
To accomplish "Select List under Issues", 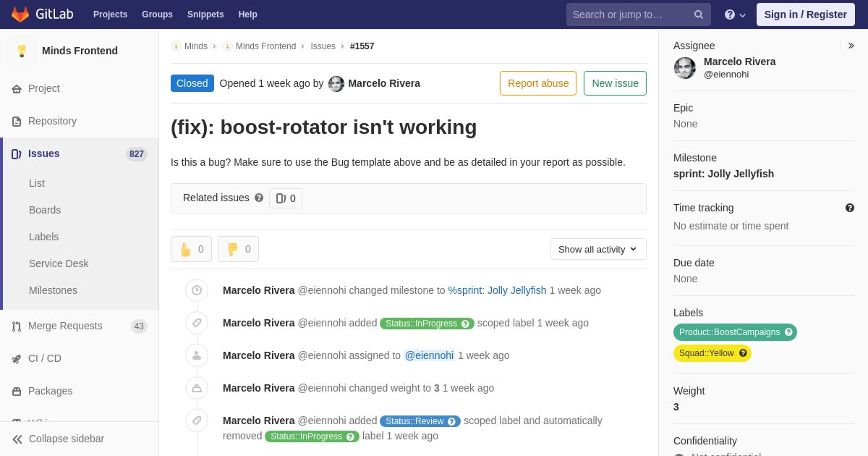I will [37, 183].
